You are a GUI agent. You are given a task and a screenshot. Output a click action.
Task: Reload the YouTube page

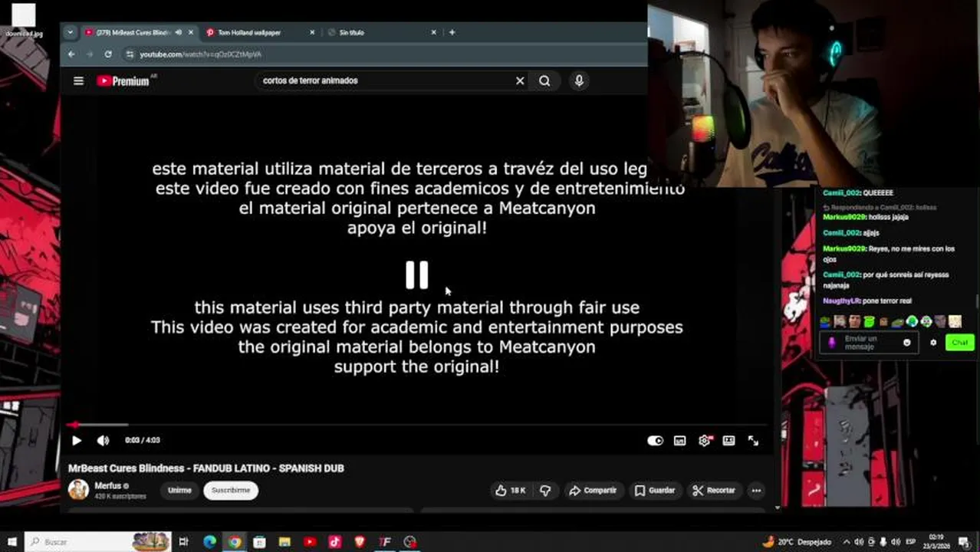(108, 54)
